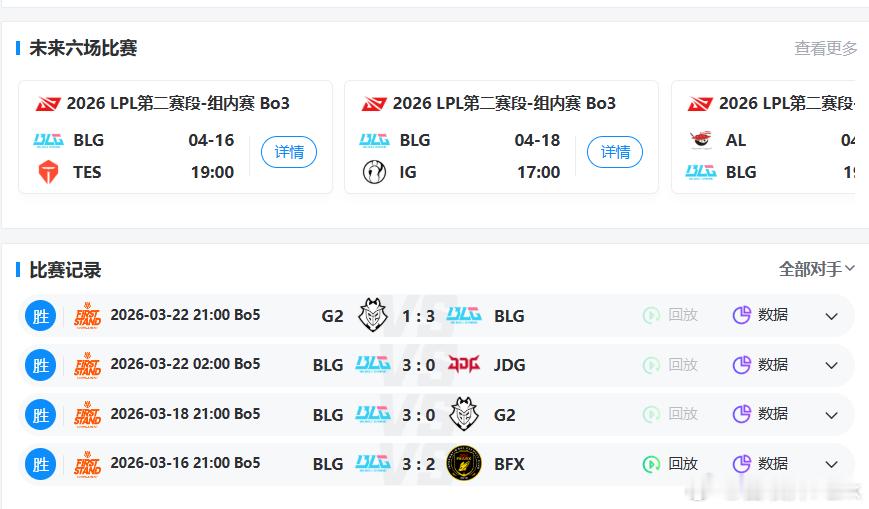
Task: Click the BFX team logo
Action: coord(464,463)
